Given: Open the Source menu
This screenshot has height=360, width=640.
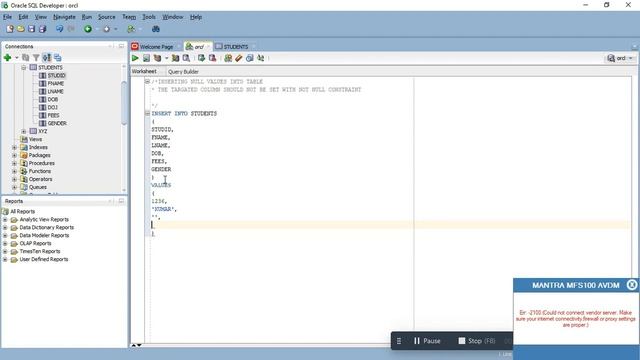Looking at the screenshot, I should click(x=107, y=17).
